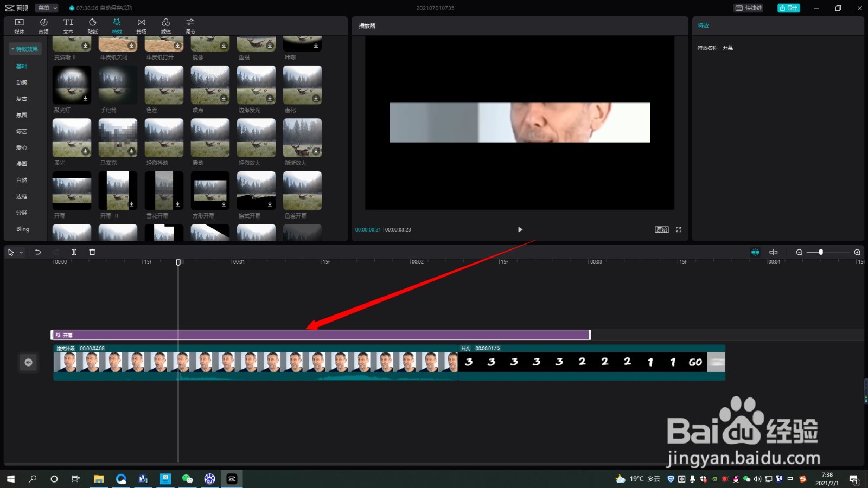Open the 滤镜 filters tab
The width and height of the screenshot is (868, 488).
(x=165, y=25)
